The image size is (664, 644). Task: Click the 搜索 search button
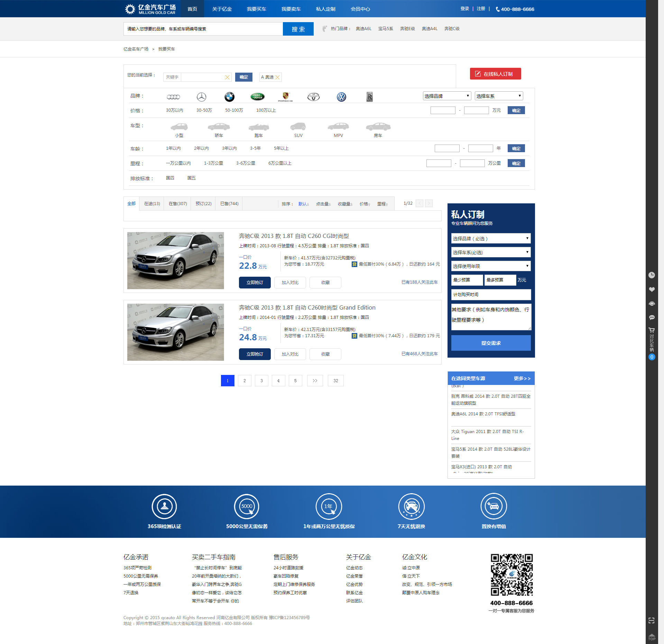298,29
